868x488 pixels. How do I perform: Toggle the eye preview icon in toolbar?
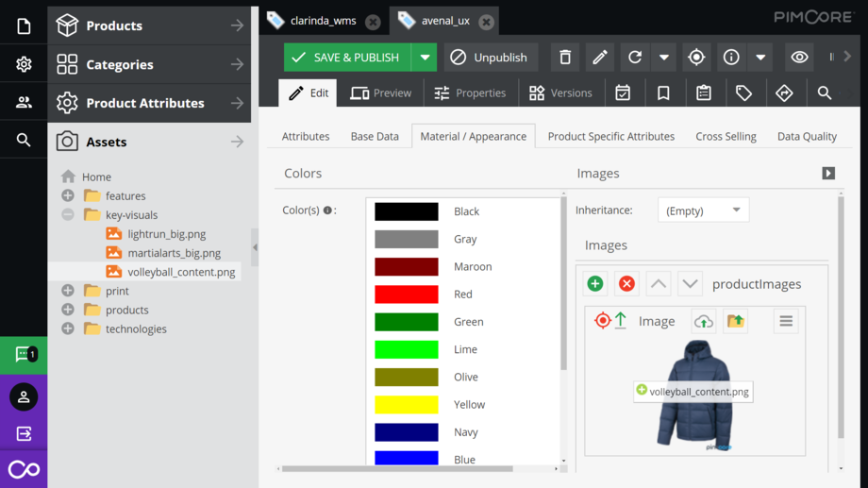799,58
